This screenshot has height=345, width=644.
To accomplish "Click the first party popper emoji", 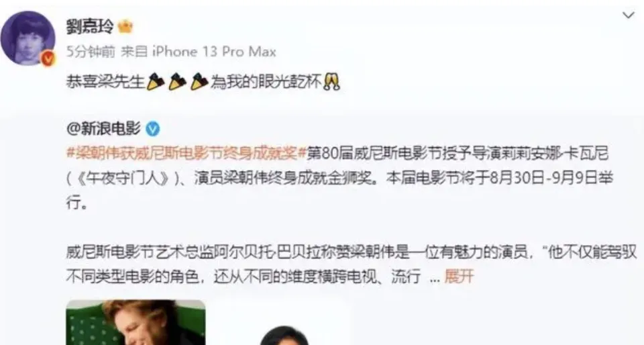I will point(156,82).
